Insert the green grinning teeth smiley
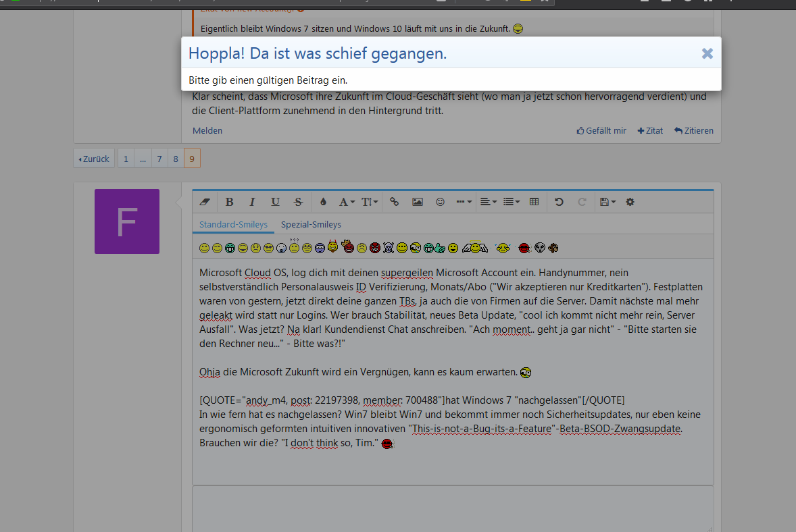 pyautogui.click(x=230, y=248)
